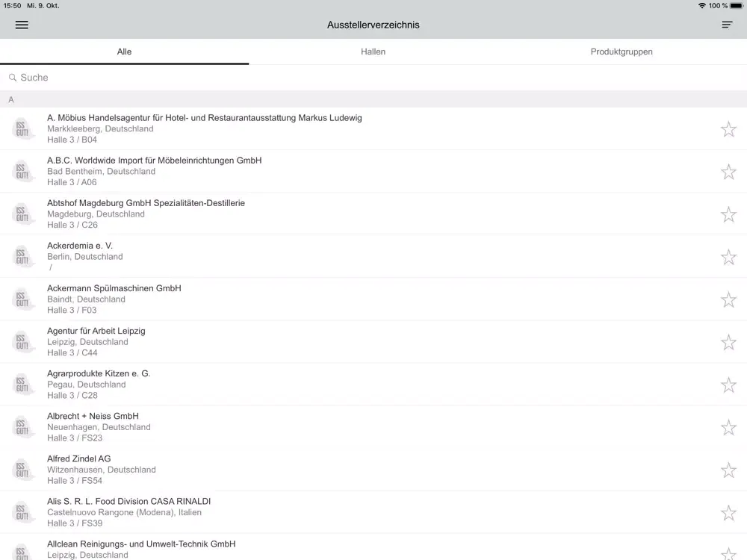Open Allclean Reinigungs- und Umwelt-Technik GmbH
The image size is (747, 560).
tap(373, 547)
